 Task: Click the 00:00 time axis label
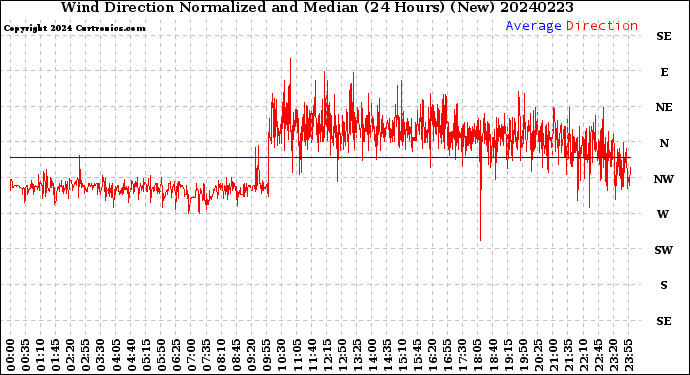tap(11, 355)
